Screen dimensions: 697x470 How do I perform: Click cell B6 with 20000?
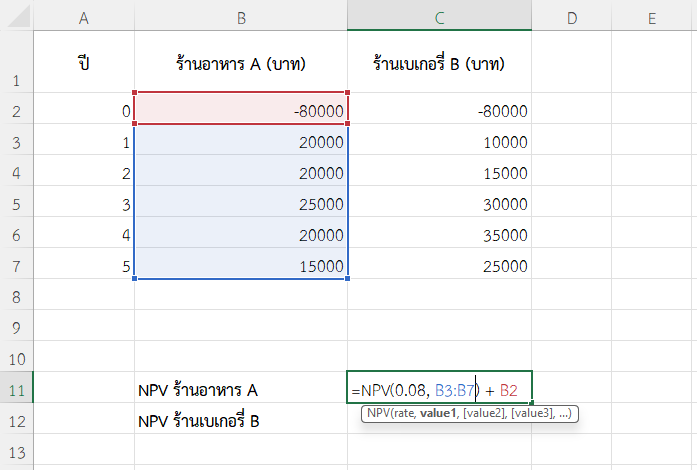(x=241, y=232)
